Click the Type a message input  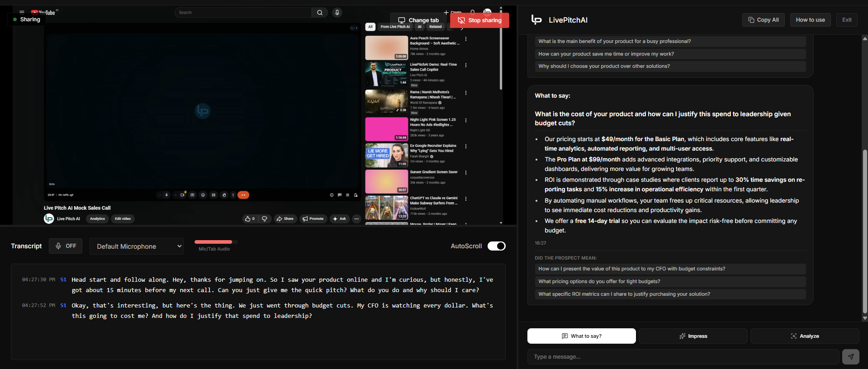683,357
